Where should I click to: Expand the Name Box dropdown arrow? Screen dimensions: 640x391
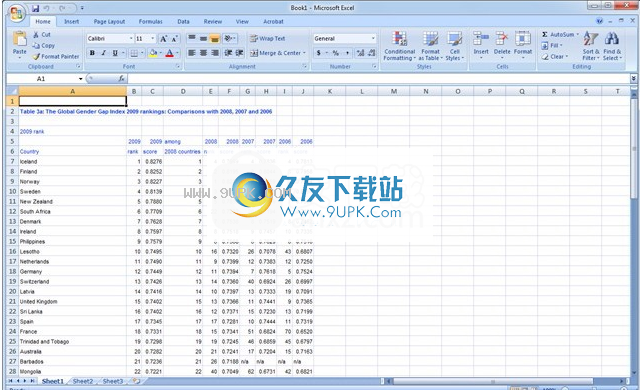pyautogui.click(x=81, y=79)
